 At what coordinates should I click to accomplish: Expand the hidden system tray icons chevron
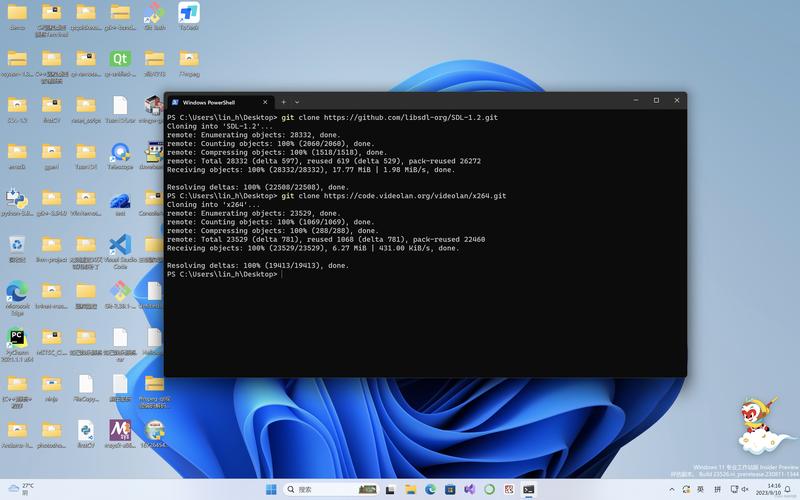[x=671, y=489]
